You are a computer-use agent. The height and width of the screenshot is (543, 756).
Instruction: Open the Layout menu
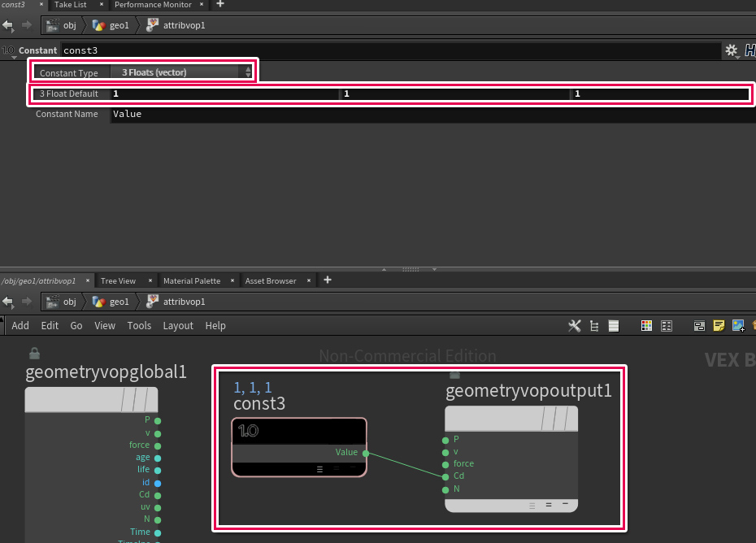178,325
